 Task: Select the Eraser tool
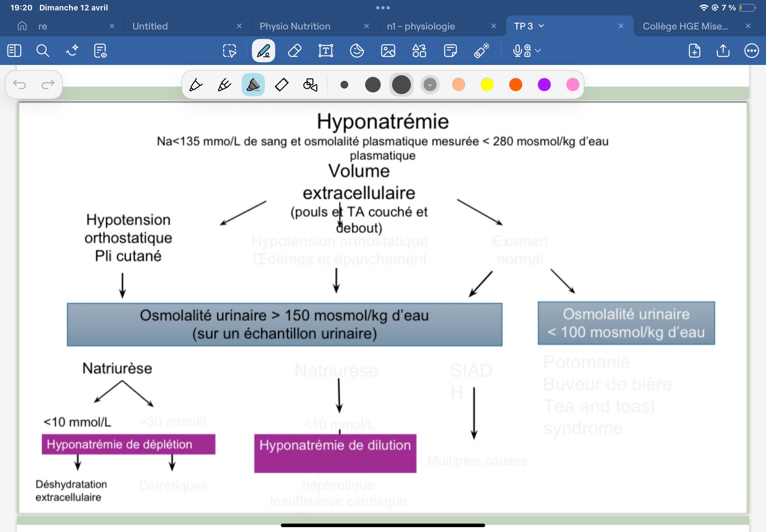[294, 51]
